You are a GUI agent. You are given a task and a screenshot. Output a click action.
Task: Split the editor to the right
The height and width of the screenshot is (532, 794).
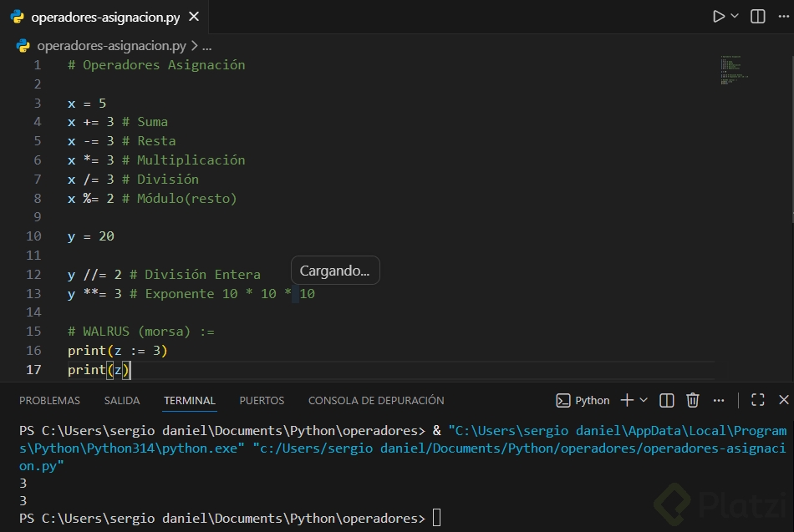pos(758,16)
